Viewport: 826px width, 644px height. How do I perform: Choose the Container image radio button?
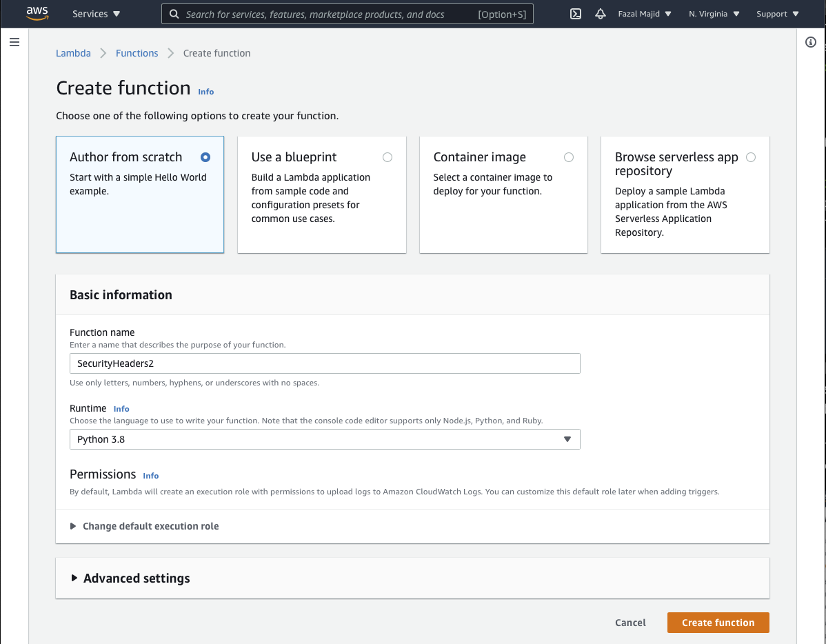click(569, 157)
